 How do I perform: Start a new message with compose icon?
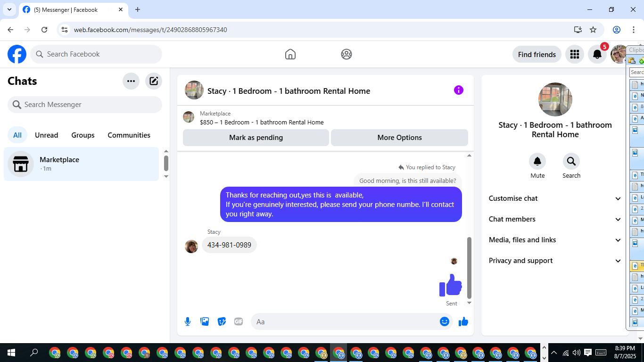154,81
